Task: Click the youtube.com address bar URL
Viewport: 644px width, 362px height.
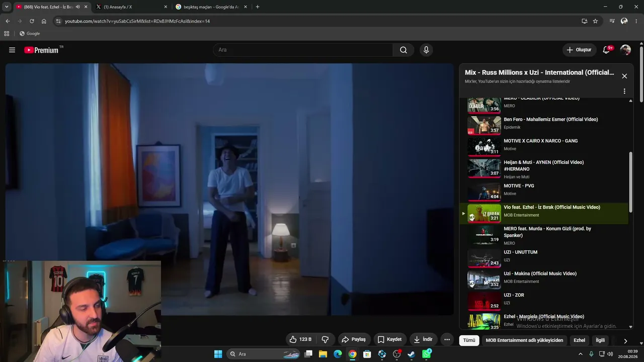Action: tap(137, 21)
